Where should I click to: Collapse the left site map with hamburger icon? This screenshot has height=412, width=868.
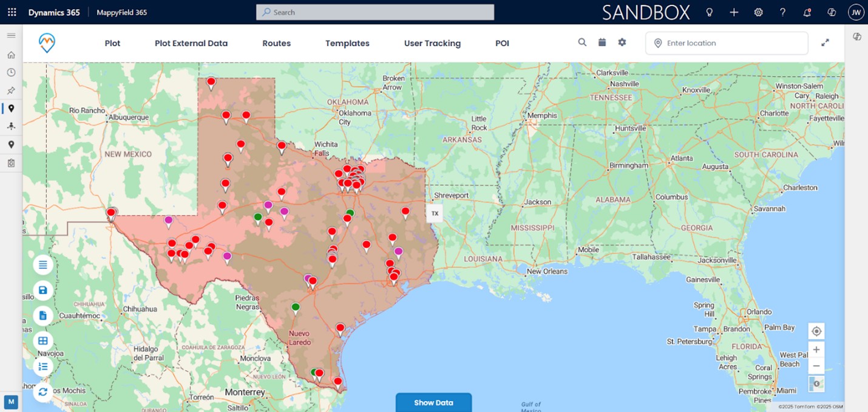[11, 36]
